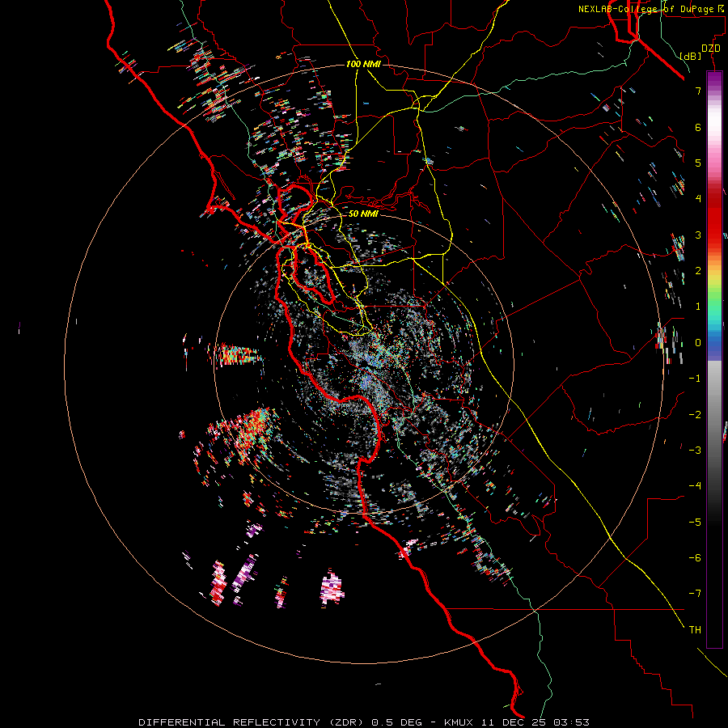Click the "2" value on the color scale
This screenshot has height=728, width=728.
tap(698, 271)
